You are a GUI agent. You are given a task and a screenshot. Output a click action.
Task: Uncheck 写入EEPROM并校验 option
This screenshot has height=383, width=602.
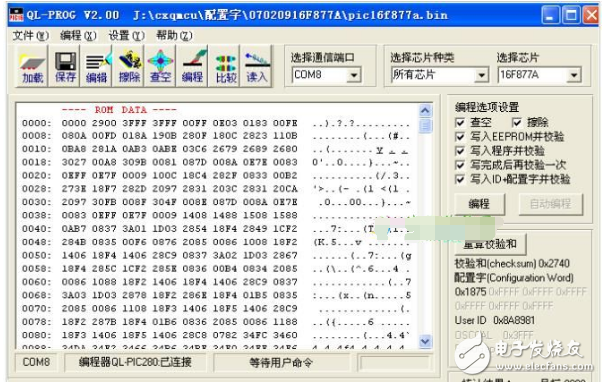[460, 137]
